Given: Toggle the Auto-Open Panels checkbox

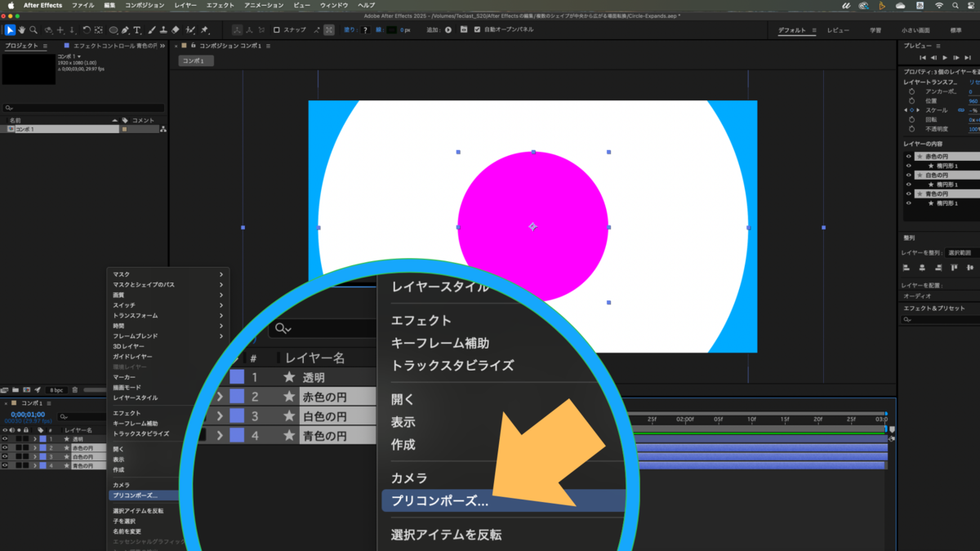Looking at the screenshot, I should click(477, 30).
